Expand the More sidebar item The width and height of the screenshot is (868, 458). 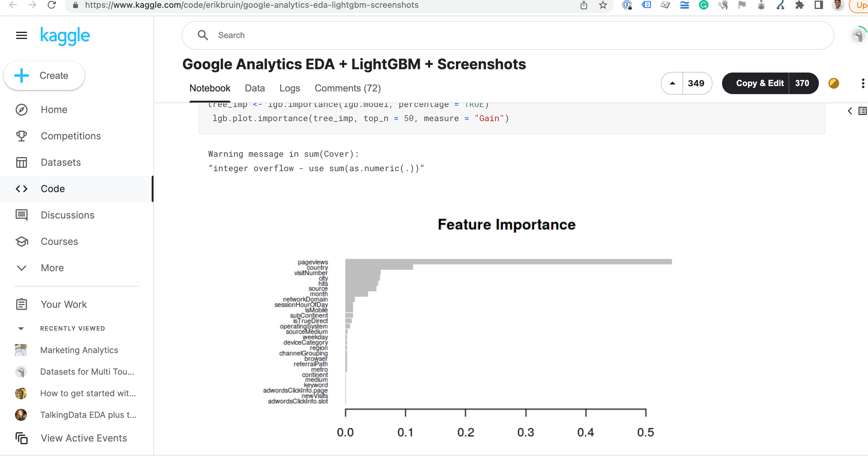coord(21,268)
